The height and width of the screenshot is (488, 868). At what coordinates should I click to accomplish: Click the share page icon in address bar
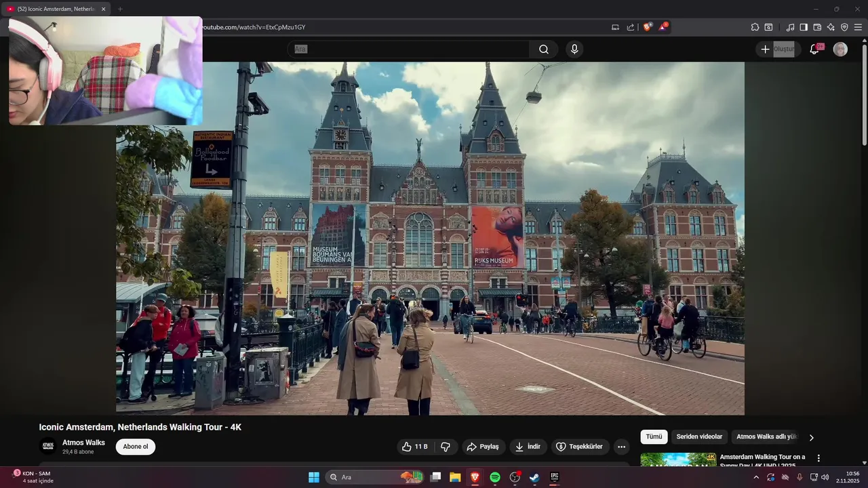pyautogui.click(x=631, y=27)
